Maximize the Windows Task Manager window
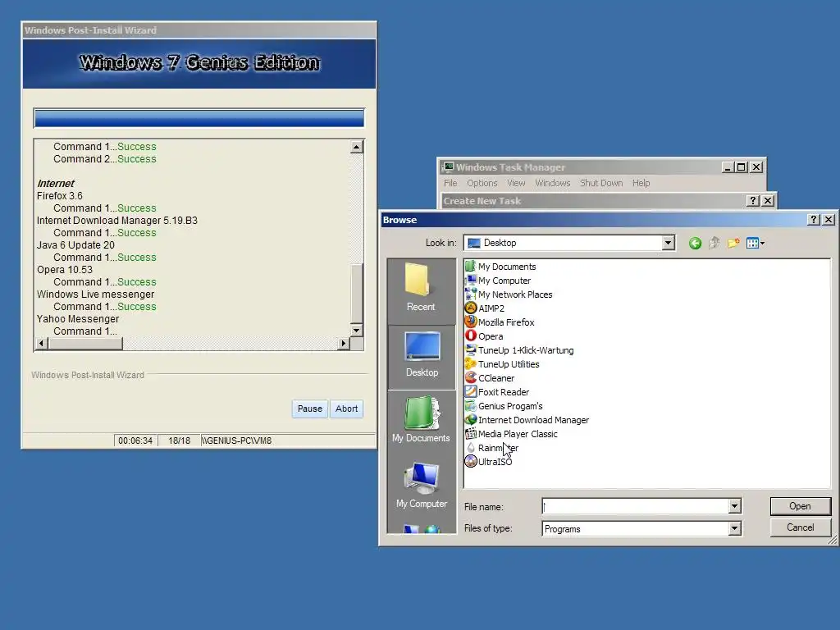The image size is (840, 630). pyautogui.click(x=741, y=167)
